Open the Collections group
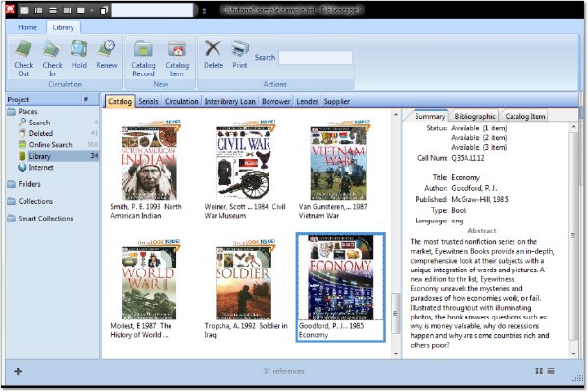Viewport: 588px width, 392px height. pyautogui.click(x=30, y=201)
